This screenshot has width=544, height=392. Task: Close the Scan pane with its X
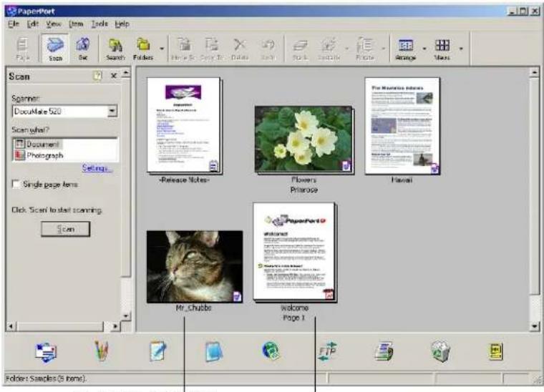113,76
